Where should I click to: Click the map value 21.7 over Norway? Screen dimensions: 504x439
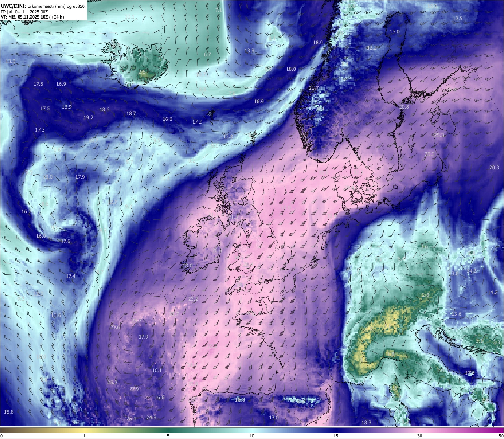click(314, 88)
